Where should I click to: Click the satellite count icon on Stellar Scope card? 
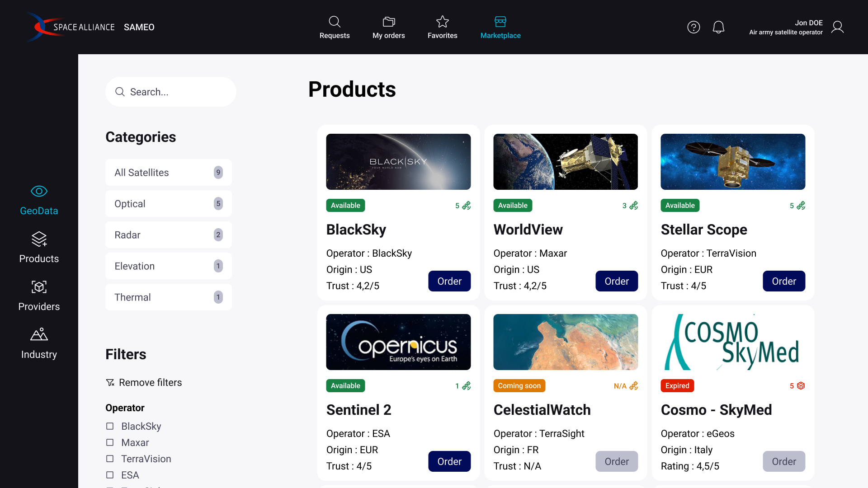tap(801, 206)
